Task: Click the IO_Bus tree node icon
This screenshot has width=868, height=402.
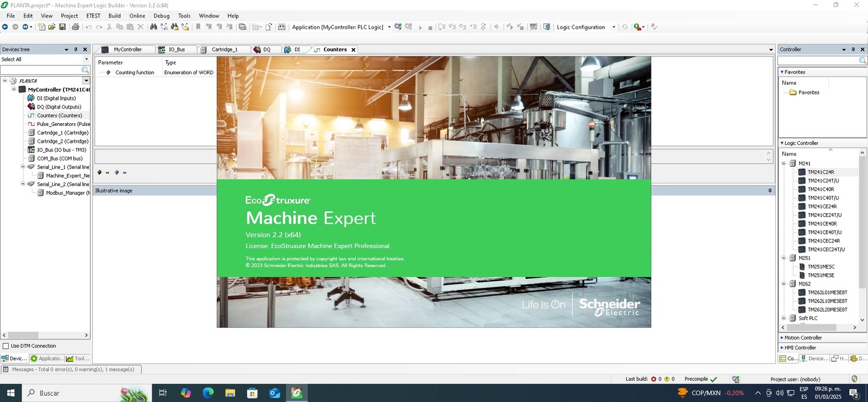Action: click(31, 150)
